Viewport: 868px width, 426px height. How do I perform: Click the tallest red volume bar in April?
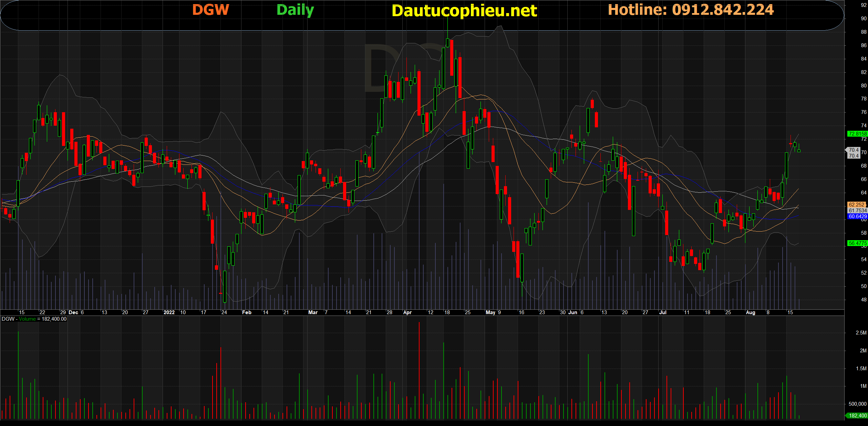419,372
